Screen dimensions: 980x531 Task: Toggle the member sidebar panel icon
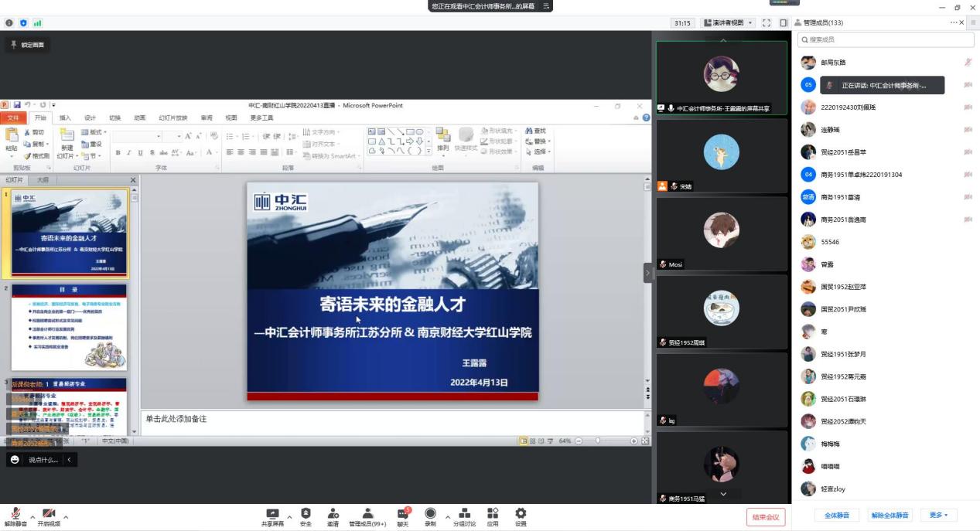click(784, 23)
